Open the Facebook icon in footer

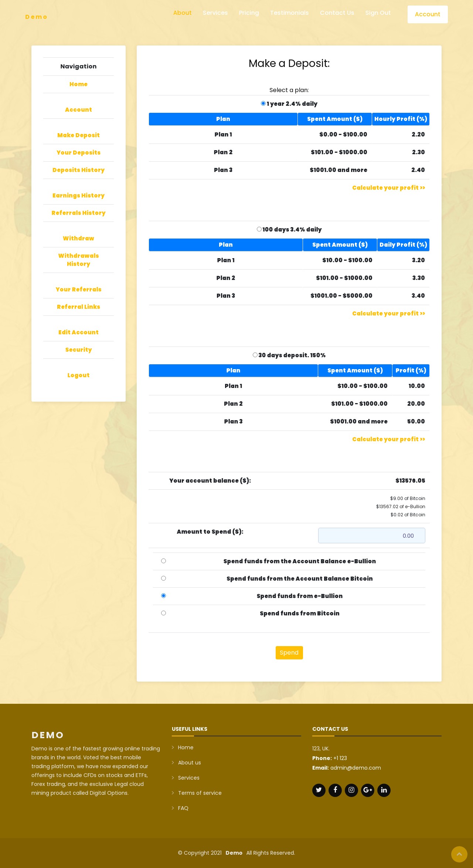pos(335,790)
